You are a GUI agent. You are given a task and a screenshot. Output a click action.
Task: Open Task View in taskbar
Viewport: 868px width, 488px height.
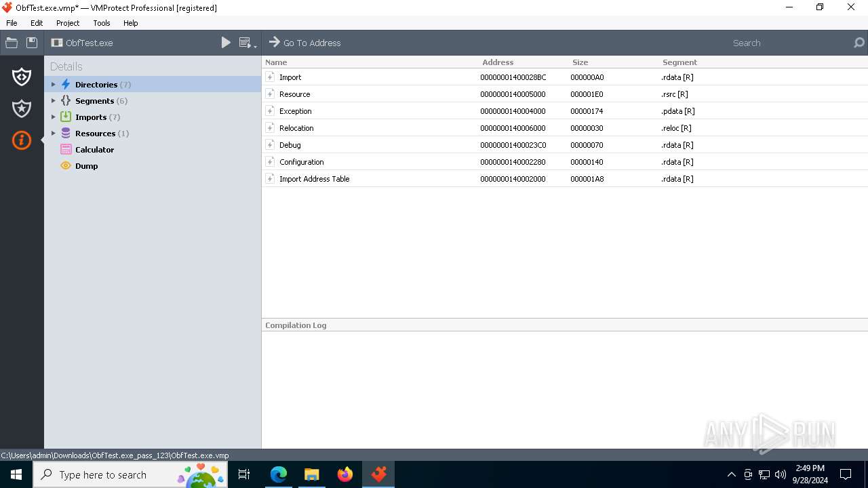pos(244,474)
